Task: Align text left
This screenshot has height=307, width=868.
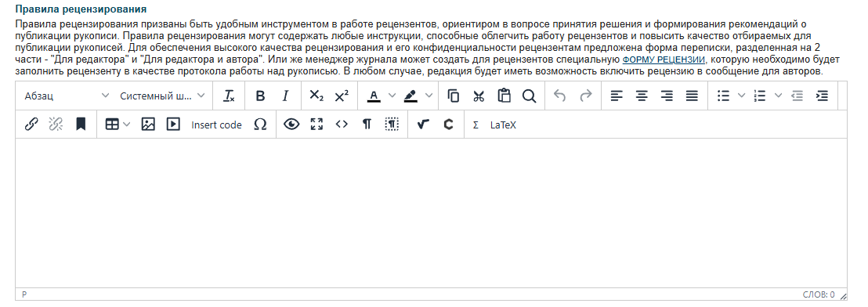Action: [x=616, y=96]
